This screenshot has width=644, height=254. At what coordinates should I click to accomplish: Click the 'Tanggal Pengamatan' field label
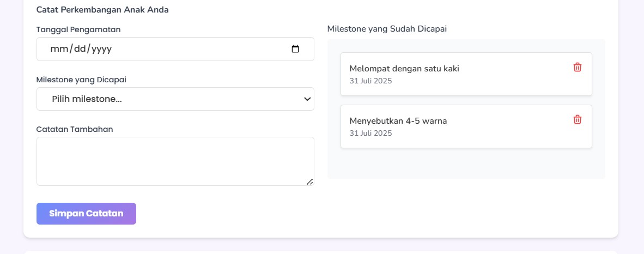[x=78, y=29]
